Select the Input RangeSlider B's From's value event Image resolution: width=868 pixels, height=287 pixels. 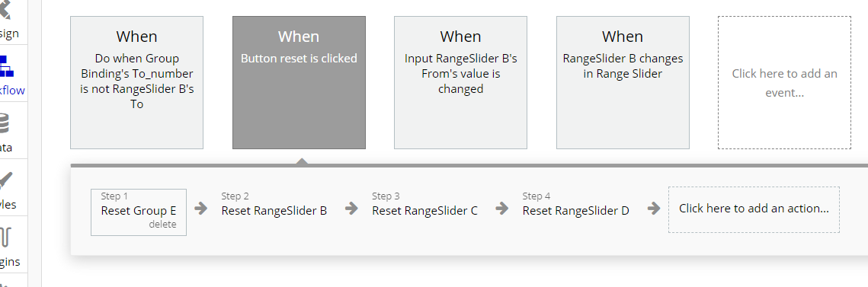click(x=460, y=82)
